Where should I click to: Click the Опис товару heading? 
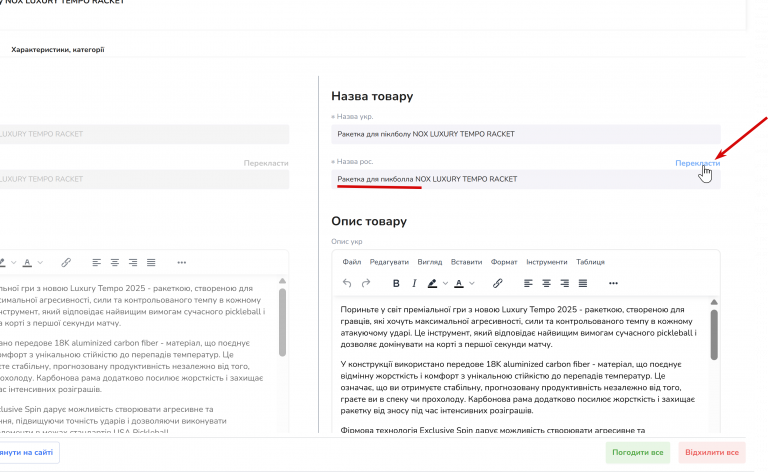pyautogui.click(x=369, y=221)
